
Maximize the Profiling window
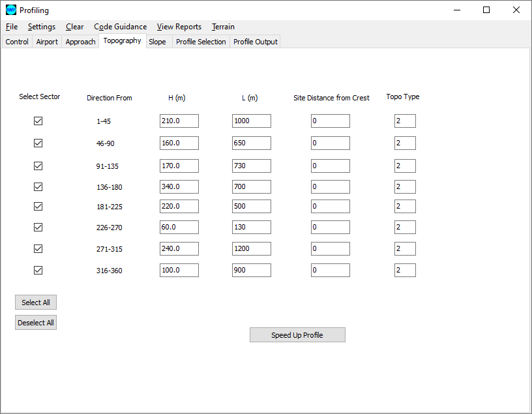tap(486, 10)
